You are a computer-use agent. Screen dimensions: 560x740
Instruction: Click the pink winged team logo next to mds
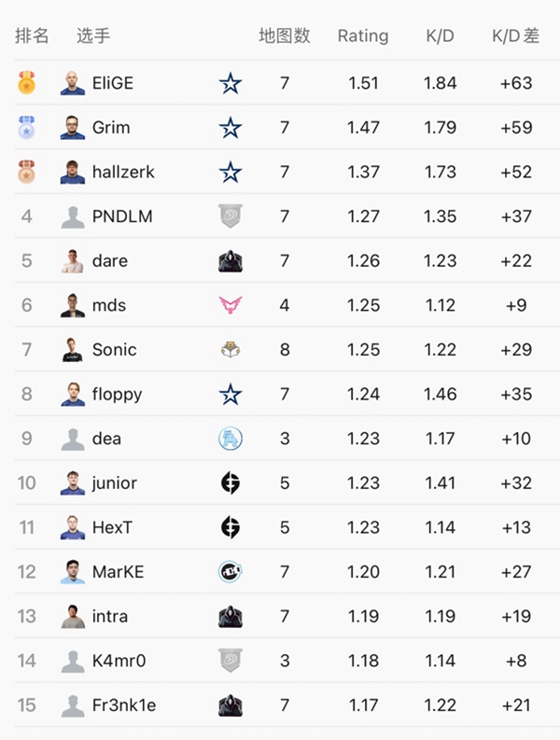(x=231, y=305)
